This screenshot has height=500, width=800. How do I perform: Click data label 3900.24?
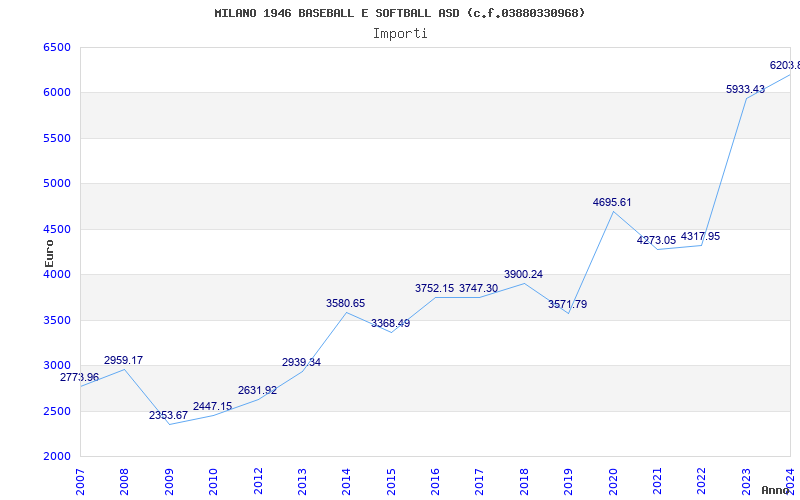pos(523,274)
